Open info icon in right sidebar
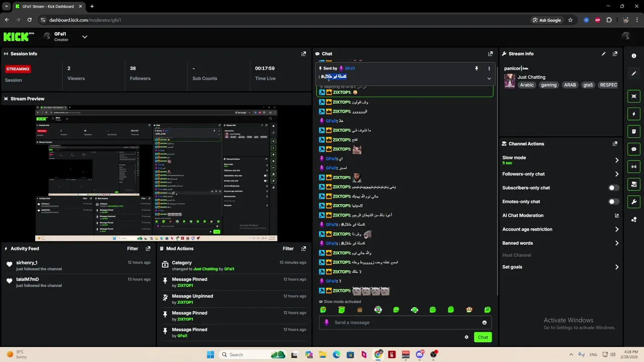Screen dimensions: 644x362 coord(634,56)
